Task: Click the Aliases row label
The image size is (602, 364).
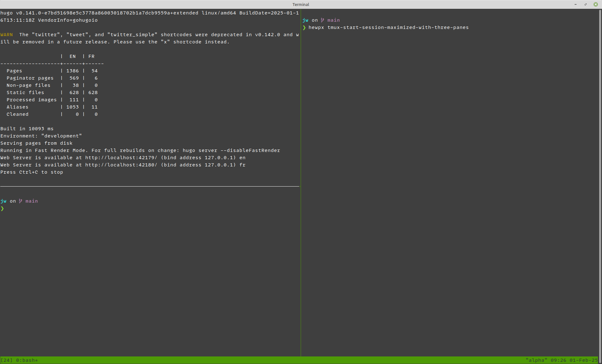Action: coord(18,107)
